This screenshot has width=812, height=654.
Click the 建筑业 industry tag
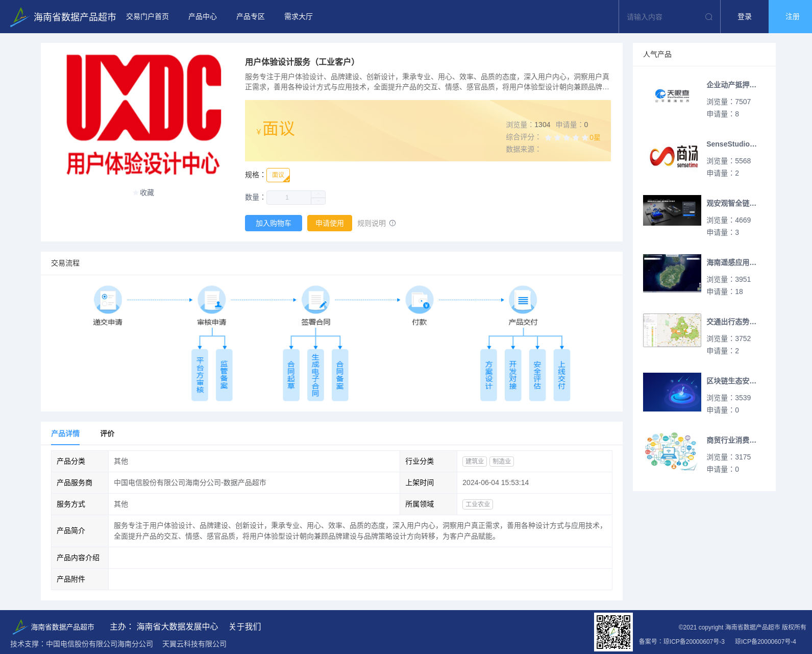(475, 461)
